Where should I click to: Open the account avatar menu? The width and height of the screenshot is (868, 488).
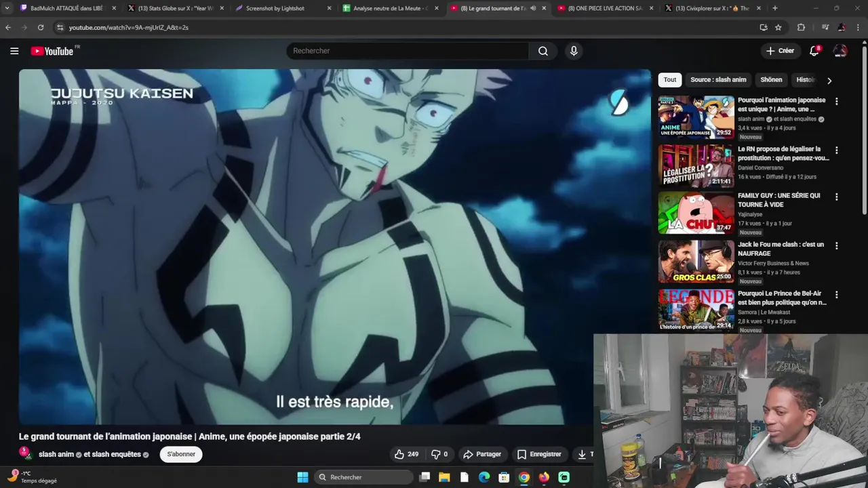point(840,51)
